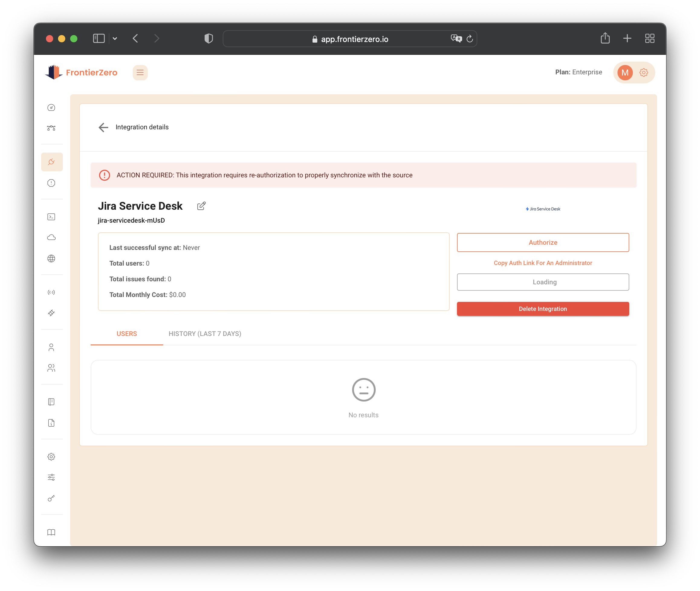Viewport: 700px width, 591px height.
Task: Click the sliders preferences icon in the sidebar
Action: point(51,477)
